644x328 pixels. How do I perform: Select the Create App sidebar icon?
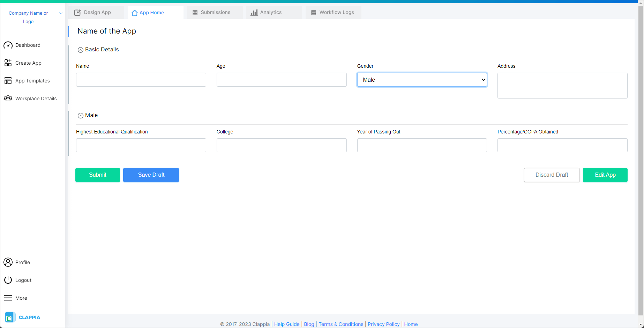click(8, 63)
